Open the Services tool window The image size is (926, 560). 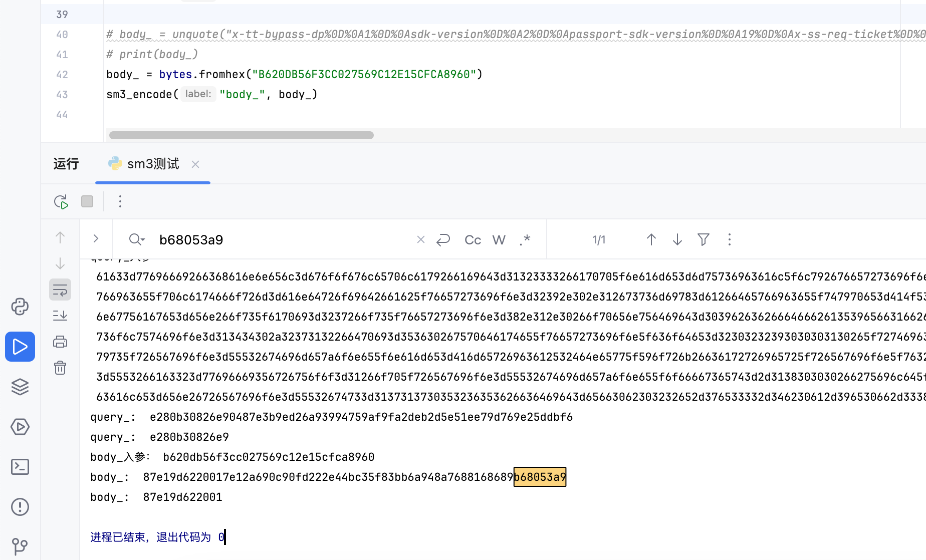pos(20,427)
